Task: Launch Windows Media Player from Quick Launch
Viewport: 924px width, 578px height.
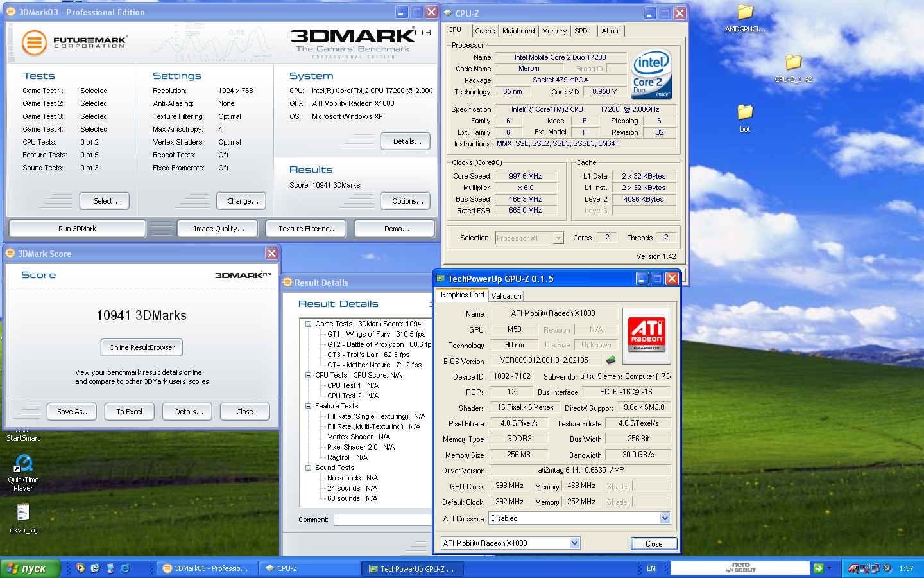Action: coord(80,568)
